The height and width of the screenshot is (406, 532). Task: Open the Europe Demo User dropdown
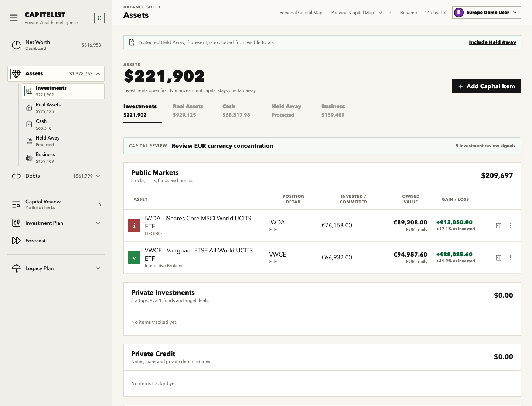coord(486,13)
